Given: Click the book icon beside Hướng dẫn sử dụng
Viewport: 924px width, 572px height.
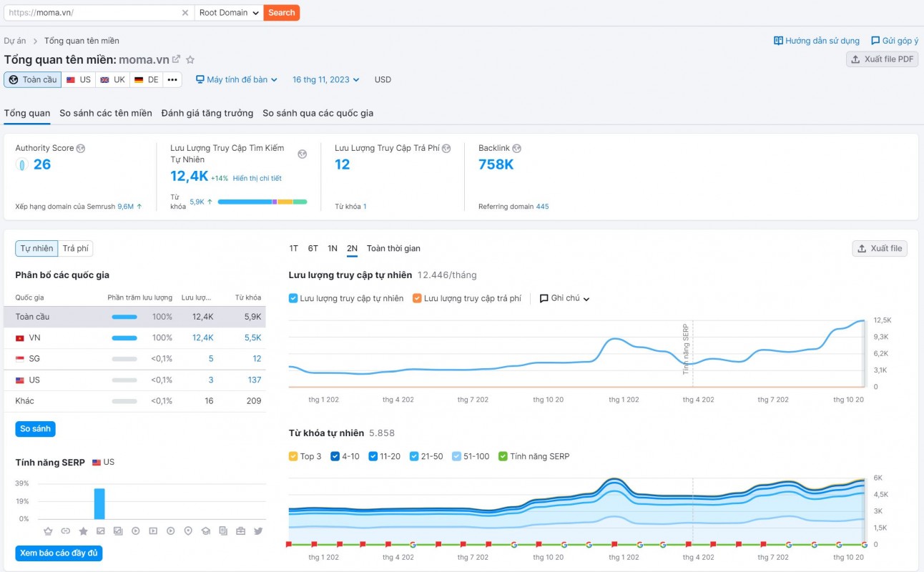Looking at the screenshot, I should (779, 41).
